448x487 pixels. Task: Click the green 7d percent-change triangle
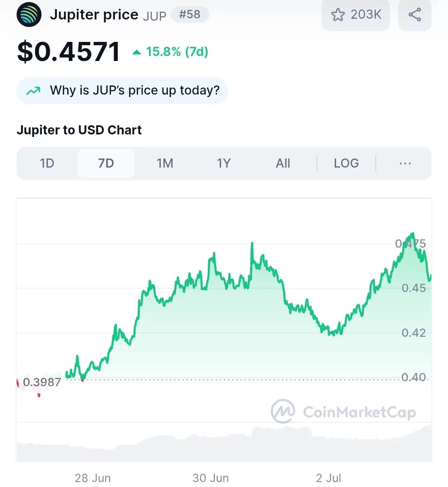click(x=137, y=52)
